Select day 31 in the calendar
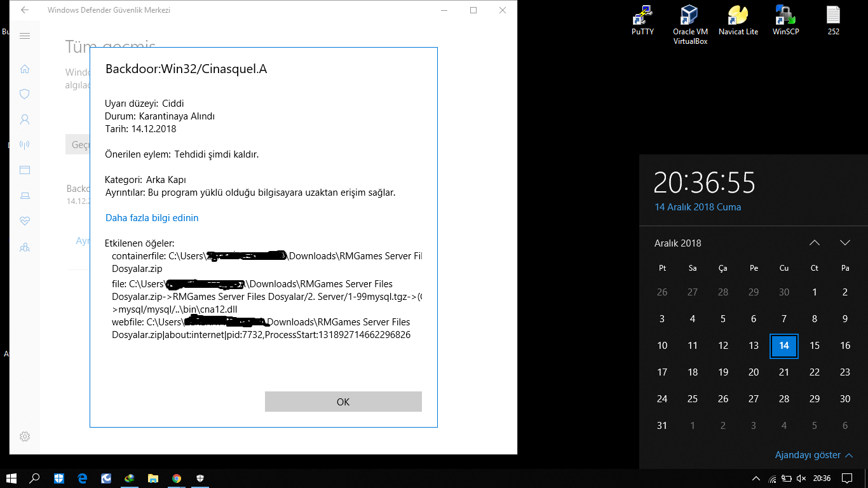This screenshot has height=488, width=868. pyautogui.click(x=662, y=426)
